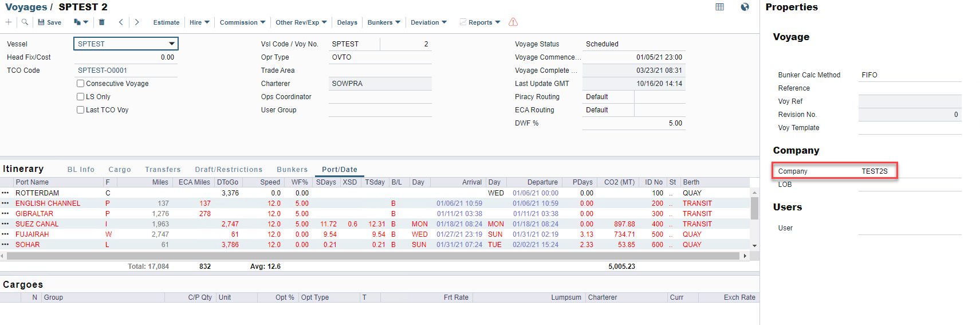Delete voyage with trash can icon
980x325 pixels.
pyautogui.click(x=101, y=22)
